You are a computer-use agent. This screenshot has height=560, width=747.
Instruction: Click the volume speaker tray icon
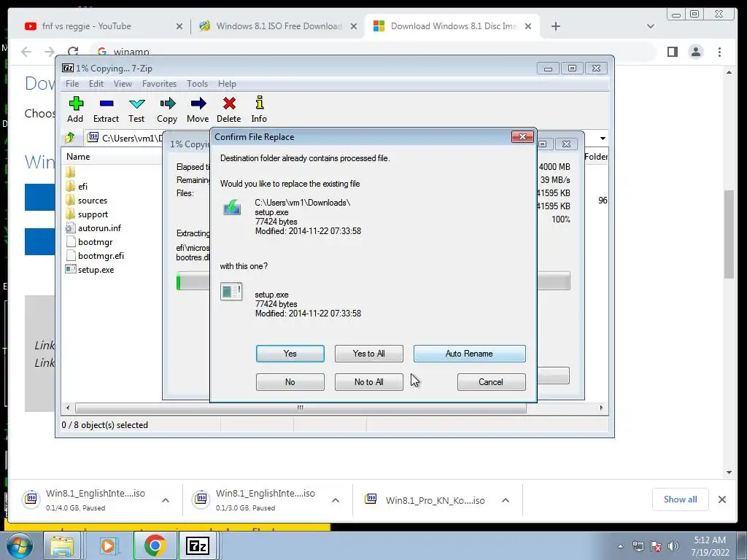[673, 546]
